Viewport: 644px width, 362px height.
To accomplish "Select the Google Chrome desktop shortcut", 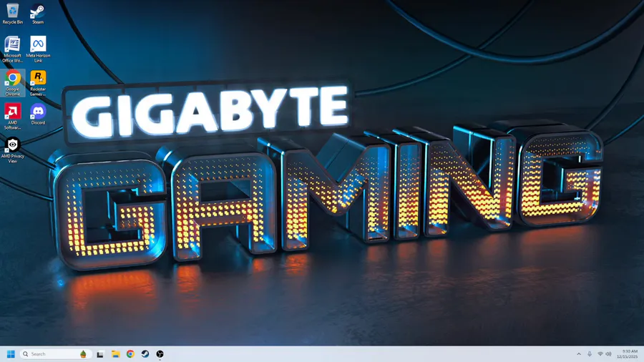I will (x=13, y=83).
